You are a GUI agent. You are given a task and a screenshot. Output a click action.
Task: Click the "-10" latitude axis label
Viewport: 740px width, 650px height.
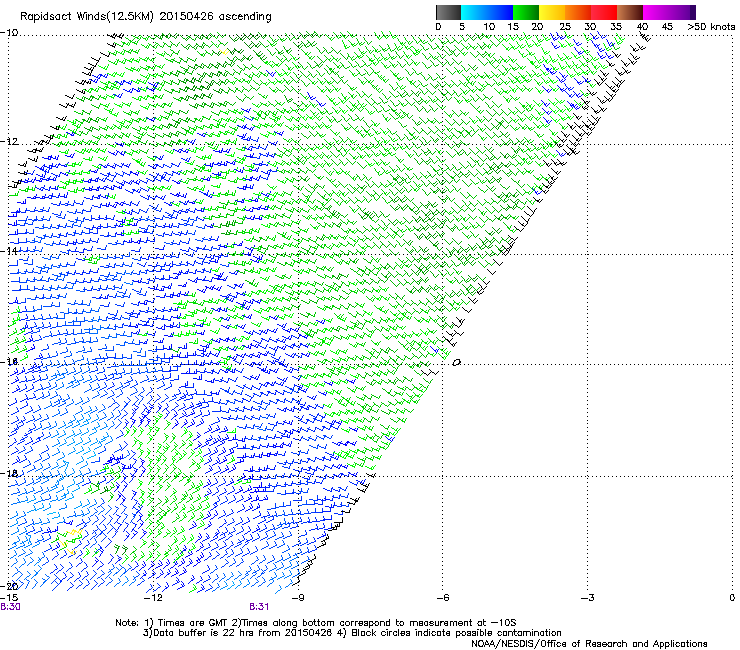(9, 33)
